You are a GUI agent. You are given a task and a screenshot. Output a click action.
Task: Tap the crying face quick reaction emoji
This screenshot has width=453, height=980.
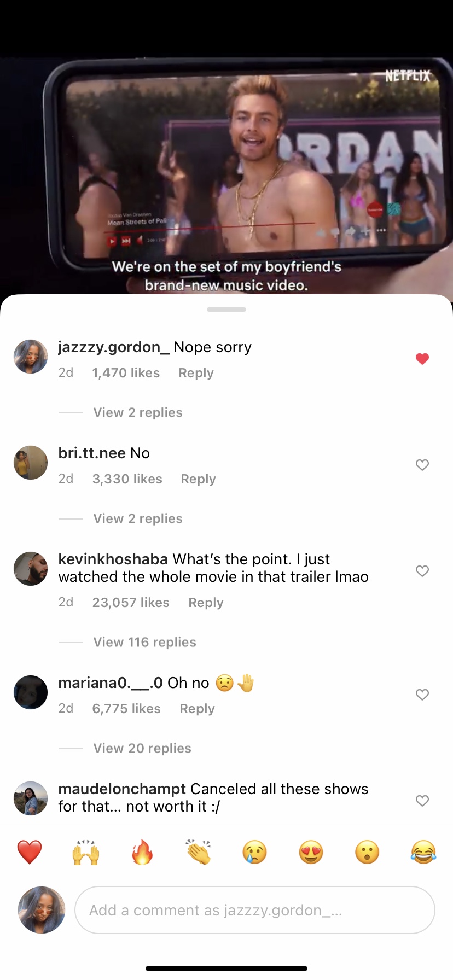point(254,852)
